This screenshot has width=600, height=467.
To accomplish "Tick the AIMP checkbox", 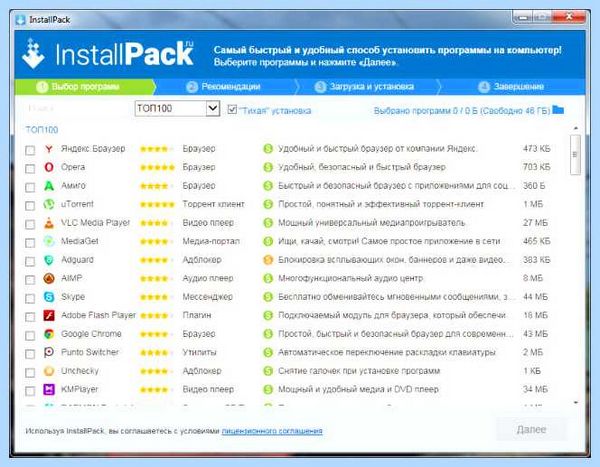I will coord(30,280).
